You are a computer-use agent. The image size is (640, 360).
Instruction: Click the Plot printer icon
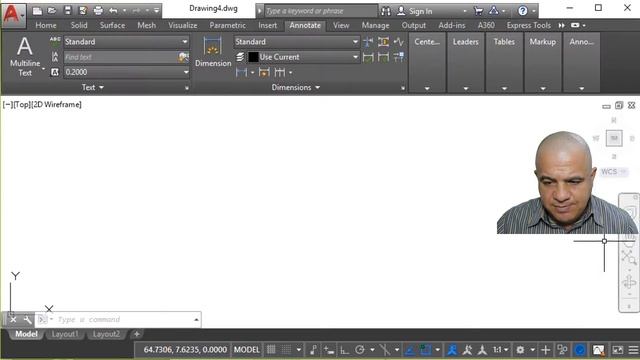pos(98,11)
